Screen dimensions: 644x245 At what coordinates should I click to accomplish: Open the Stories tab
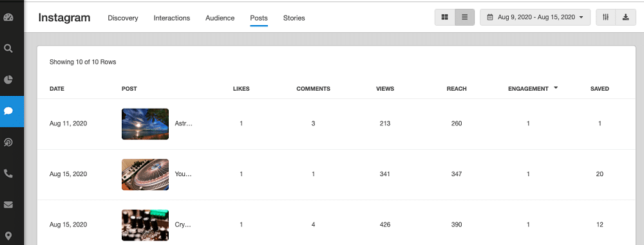point(294,18)
